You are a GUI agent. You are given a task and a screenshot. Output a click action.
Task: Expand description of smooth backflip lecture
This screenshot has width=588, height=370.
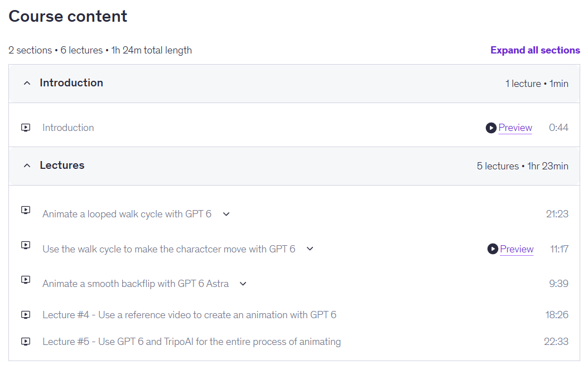pos(243,284)
